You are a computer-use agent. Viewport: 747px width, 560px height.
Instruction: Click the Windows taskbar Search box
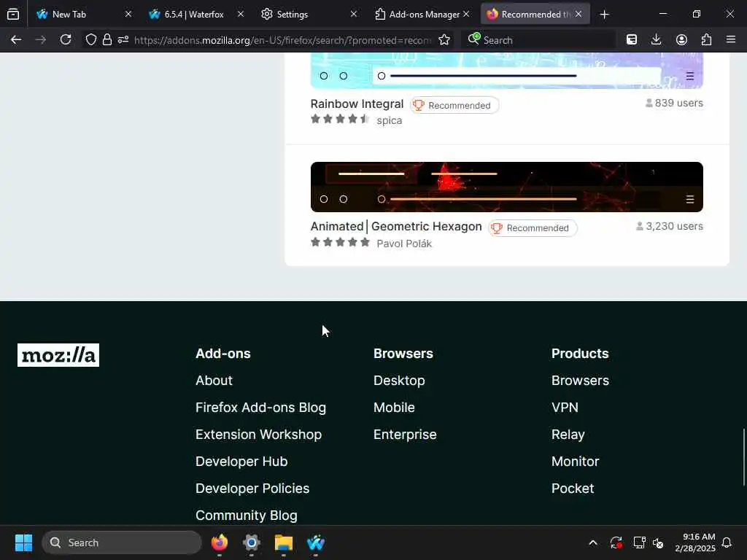(122, 542)
